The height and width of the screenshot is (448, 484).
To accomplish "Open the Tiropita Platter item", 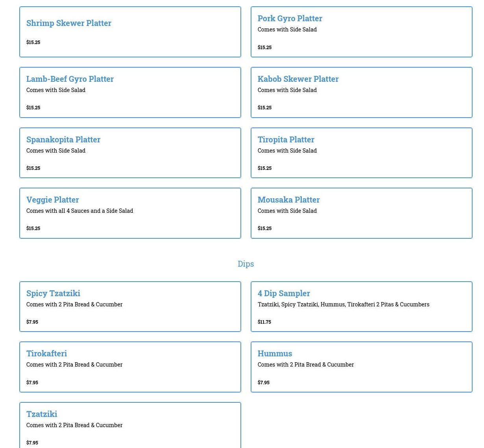I will 362,153.
